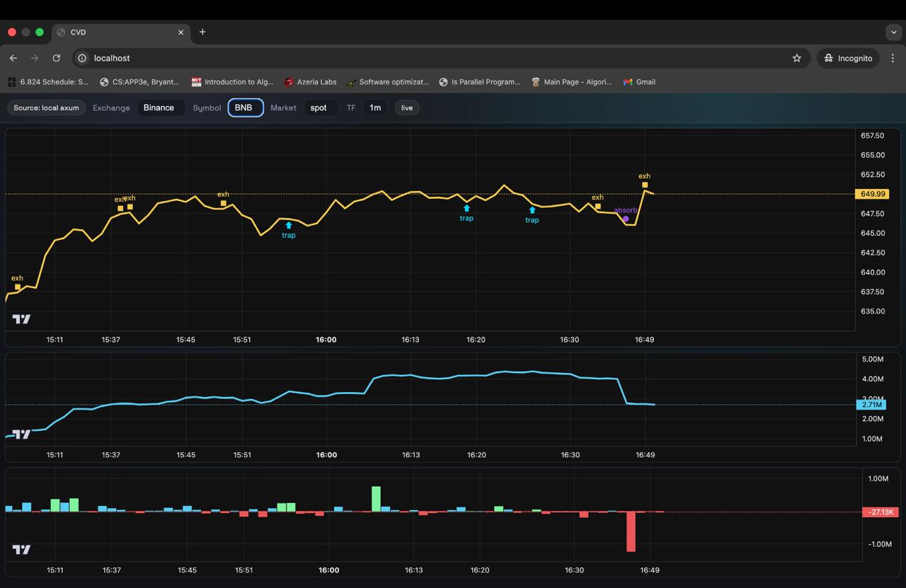Click the localhost address bar

[x=425, y=58]
